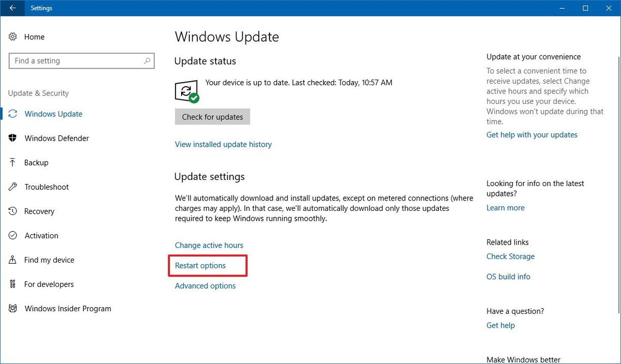Click the Backup icon in sidebar
This screenshot has width=621, height=364.
14,162
